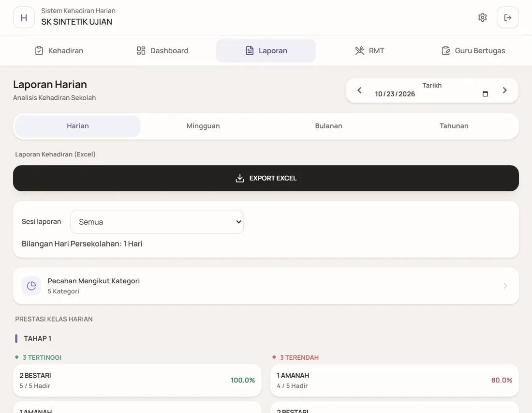Click the EXPORT EXCEL button
The width and height of the screenshot is (532, 413).
(x=266, y=178)
